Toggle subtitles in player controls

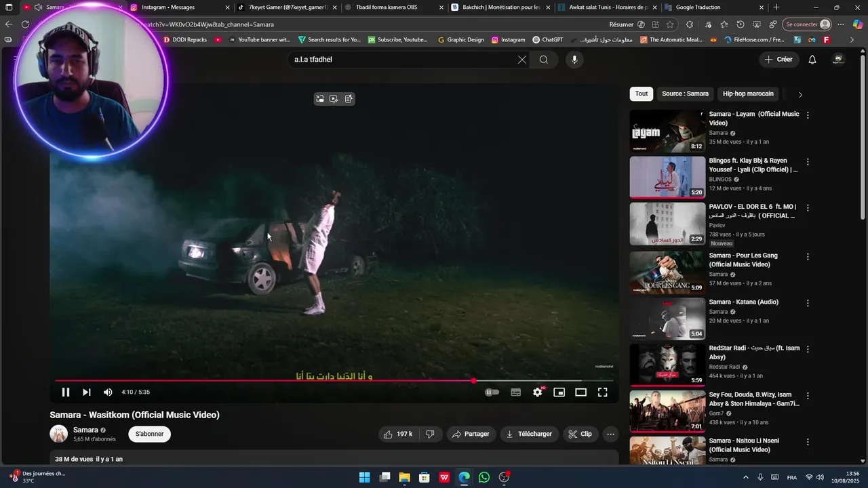tap(516, 392)
